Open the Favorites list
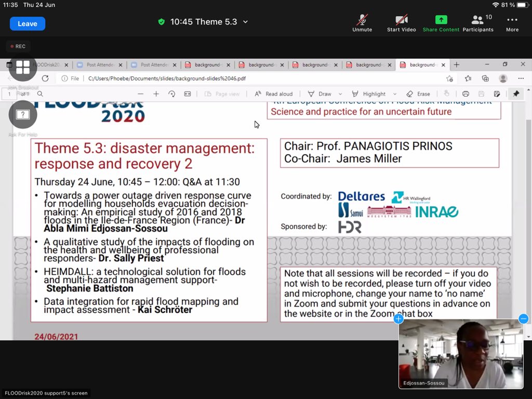 click(x=468, y=78)
